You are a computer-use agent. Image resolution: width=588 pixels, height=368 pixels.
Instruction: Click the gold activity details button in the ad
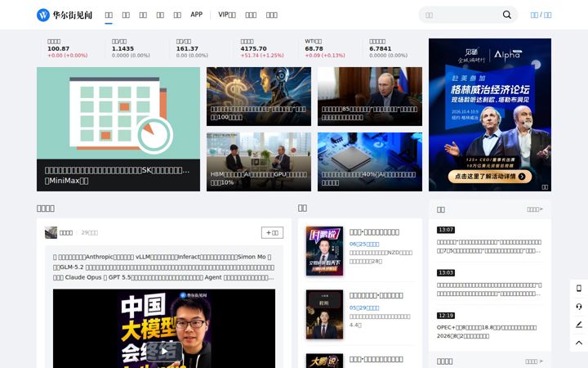coord(490,176)
